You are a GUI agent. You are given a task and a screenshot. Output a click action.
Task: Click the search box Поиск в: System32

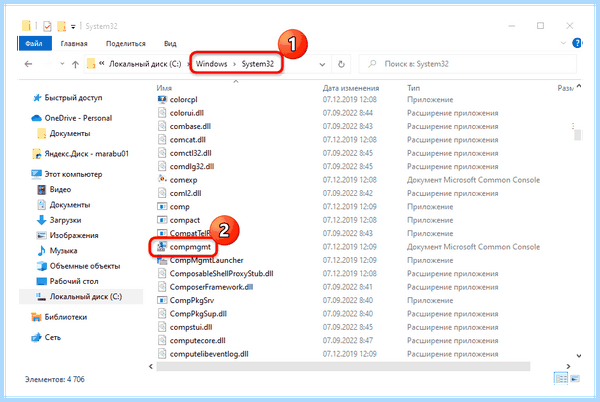pyautogui.click(x=468, y=64)
